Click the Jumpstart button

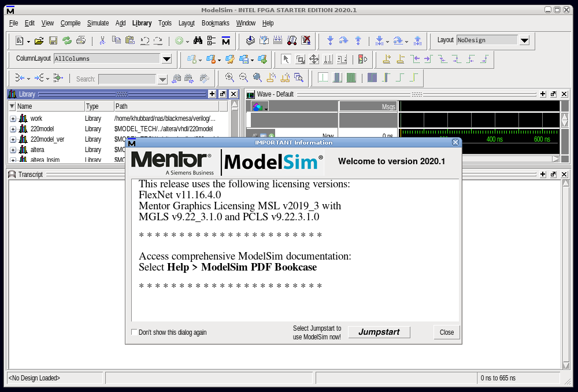(x=379, y=332)
